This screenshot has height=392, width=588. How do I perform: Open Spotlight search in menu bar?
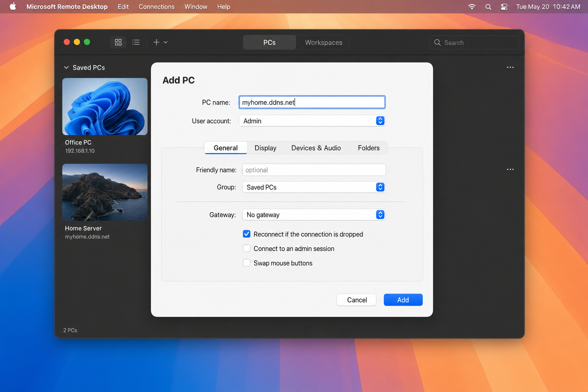pyautogui.click(x=488, y=7)
